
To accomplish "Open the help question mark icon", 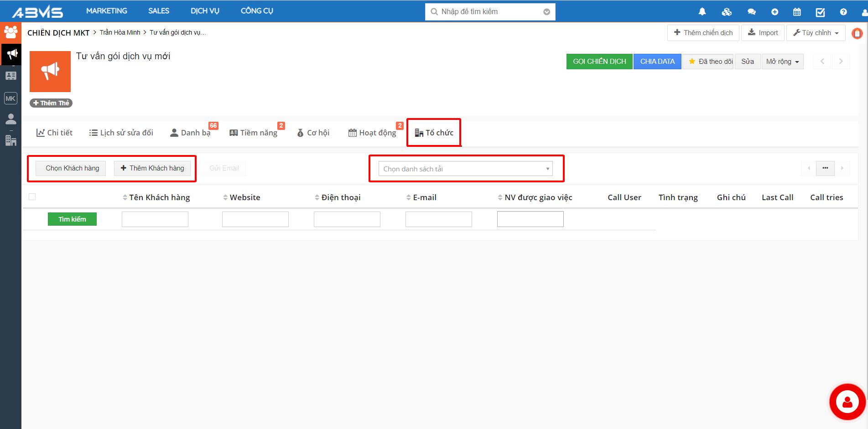I will point(843,12).
